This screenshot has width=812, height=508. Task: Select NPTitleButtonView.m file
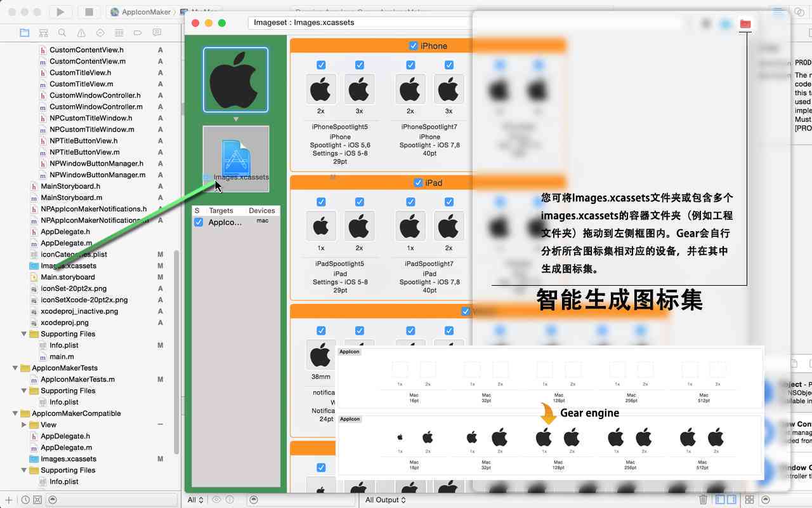click(84, 152)
